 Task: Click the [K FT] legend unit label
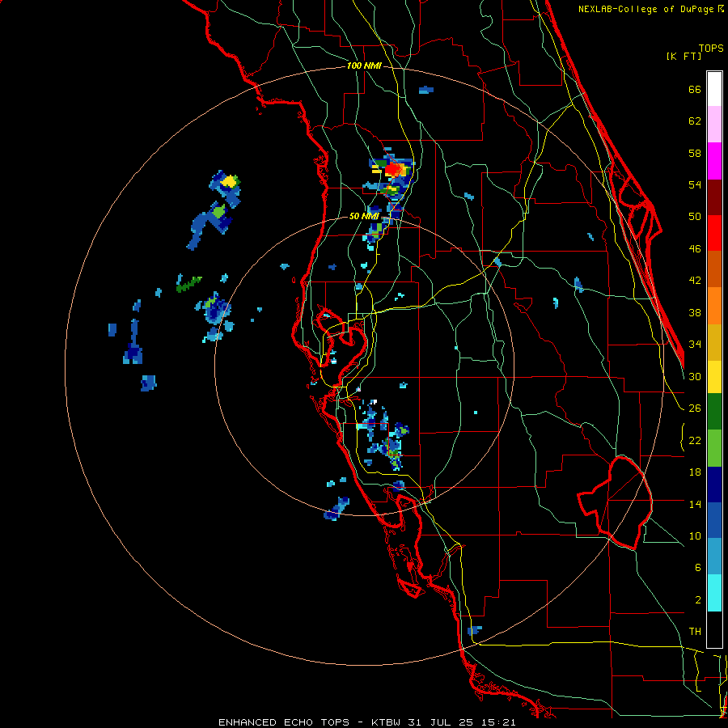pos(684,56)
